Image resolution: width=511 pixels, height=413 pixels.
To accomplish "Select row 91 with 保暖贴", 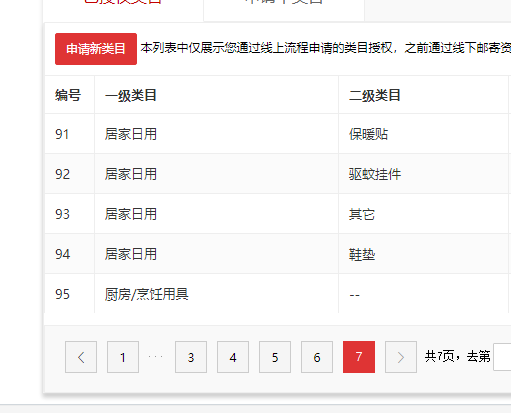I will click(278, 134).
